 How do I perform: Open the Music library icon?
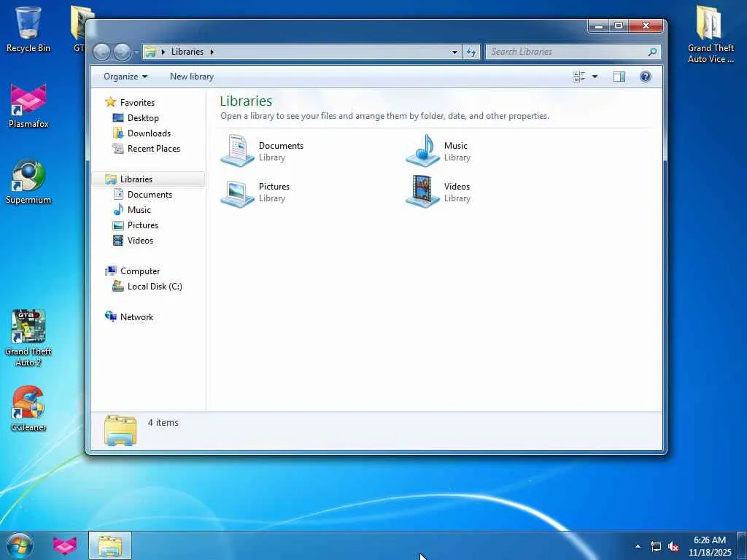tap(422, 150)
